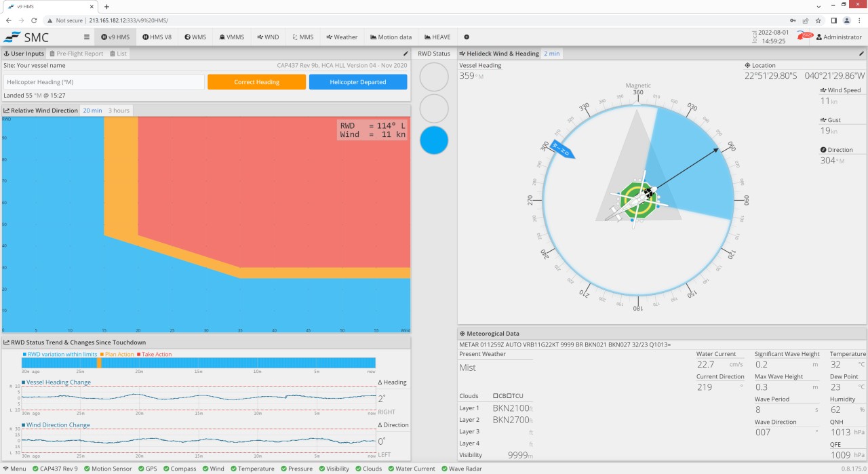Image resolution: width=868 pixels, height=474 pixels.
Task: Click the Wind status indicator
Action: tap(212, 469)
